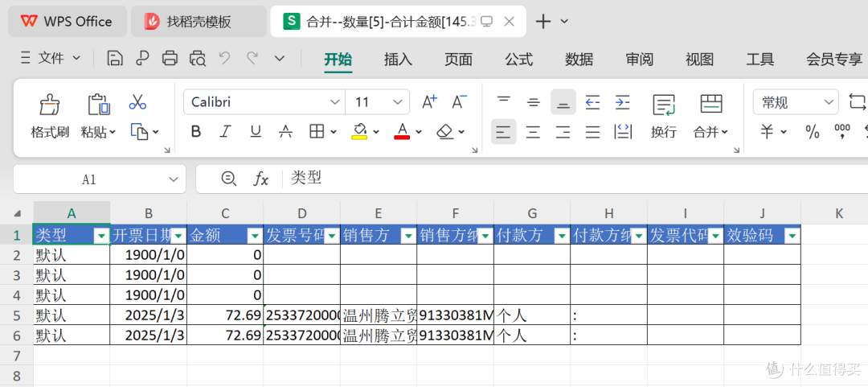Open the 常规 number format dropdown

tap(828, 102)
